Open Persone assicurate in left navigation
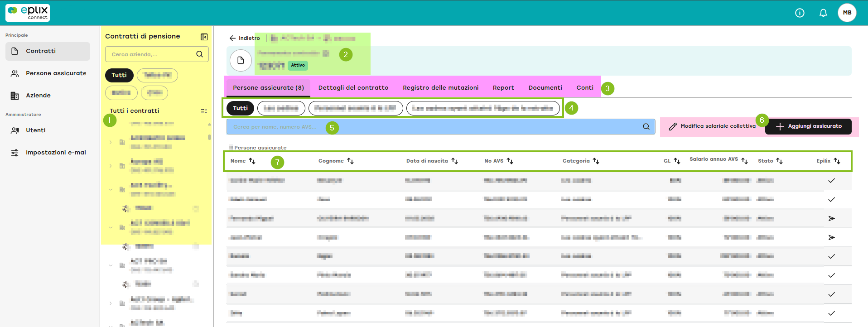 pos(48,73)
